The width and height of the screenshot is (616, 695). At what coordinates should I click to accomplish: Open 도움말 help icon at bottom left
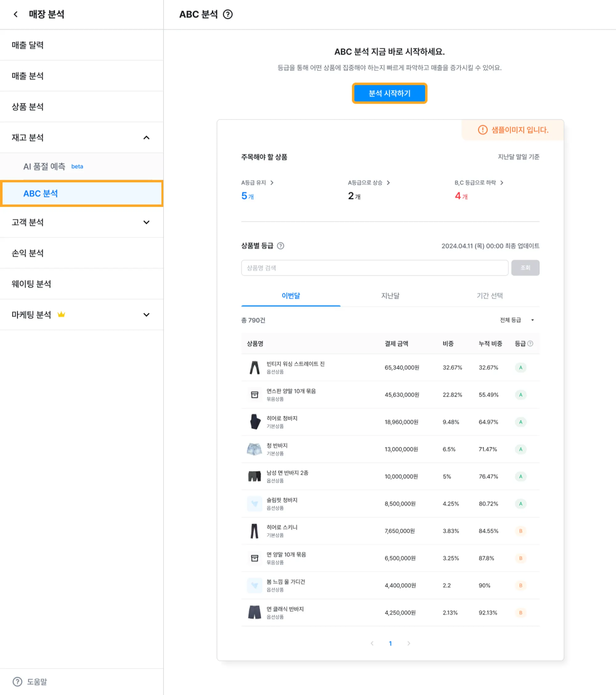(17, 682)
